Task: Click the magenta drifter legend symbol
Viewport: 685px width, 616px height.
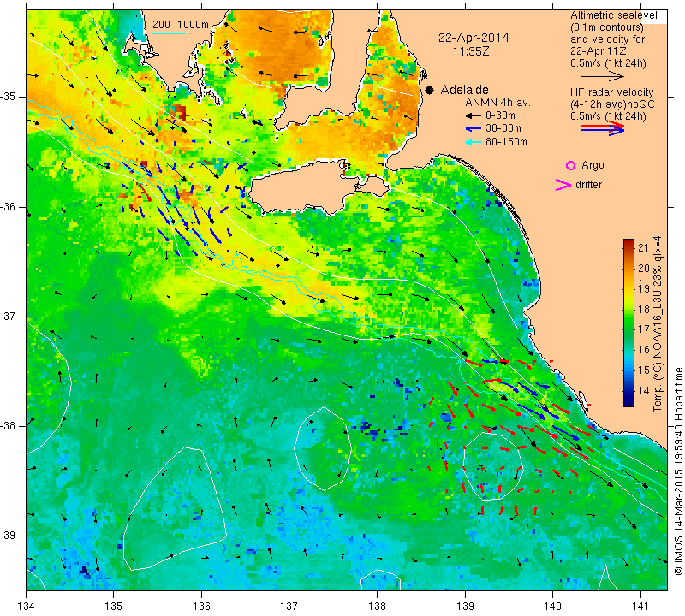Action: coord(563,185)
